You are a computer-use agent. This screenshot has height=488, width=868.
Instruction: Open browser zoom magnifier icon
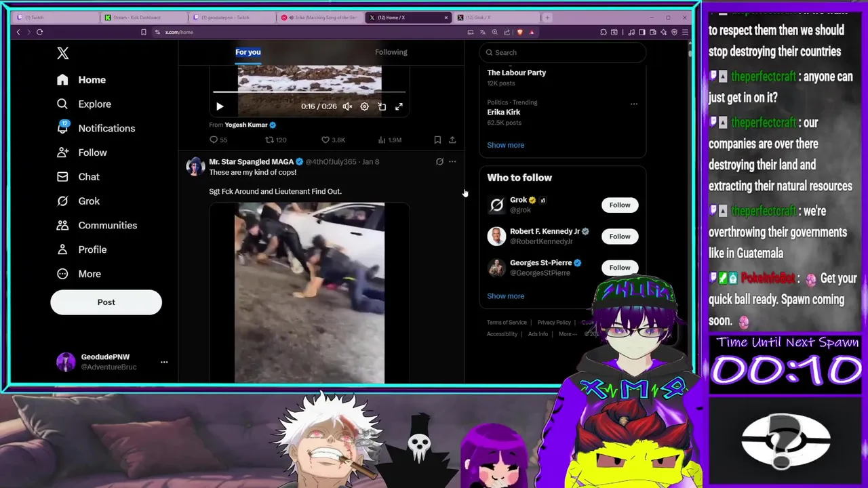[x=494, y=32]
